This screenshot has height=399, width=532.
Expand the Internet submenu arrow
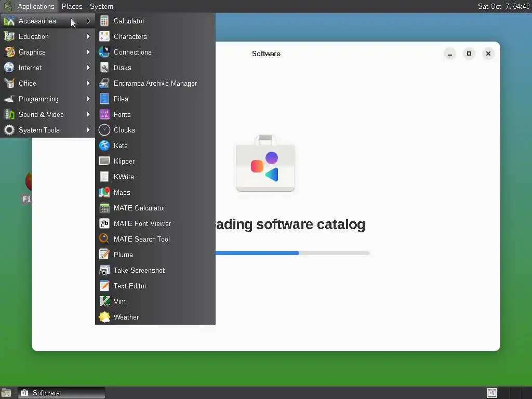coord(88,68)
